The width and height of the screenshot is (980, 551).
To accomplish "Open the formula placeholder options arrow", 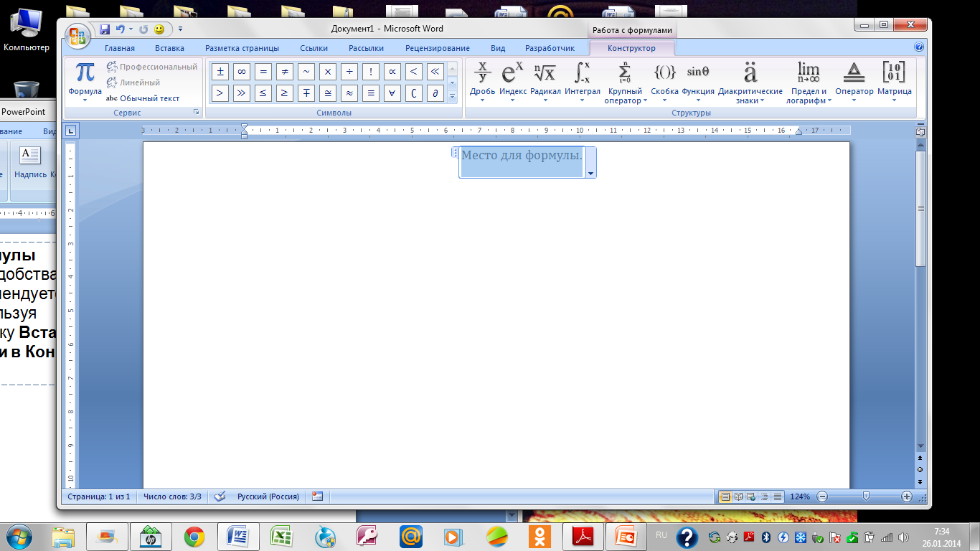I will click(590, 174).
